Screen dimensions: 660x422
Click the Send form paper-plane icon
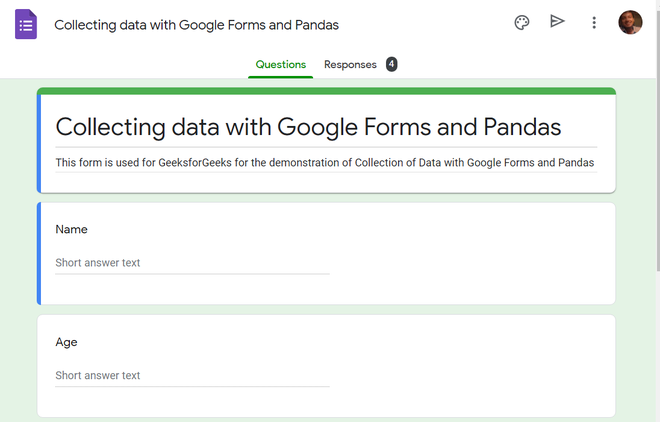pyautogui.click(x=557, y=22)
